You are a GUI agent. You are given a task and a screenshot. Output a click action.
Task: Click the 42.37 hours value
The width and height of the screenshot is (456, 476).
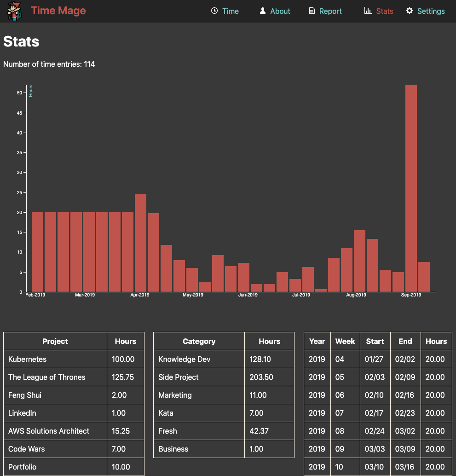[x=259, y=431]
